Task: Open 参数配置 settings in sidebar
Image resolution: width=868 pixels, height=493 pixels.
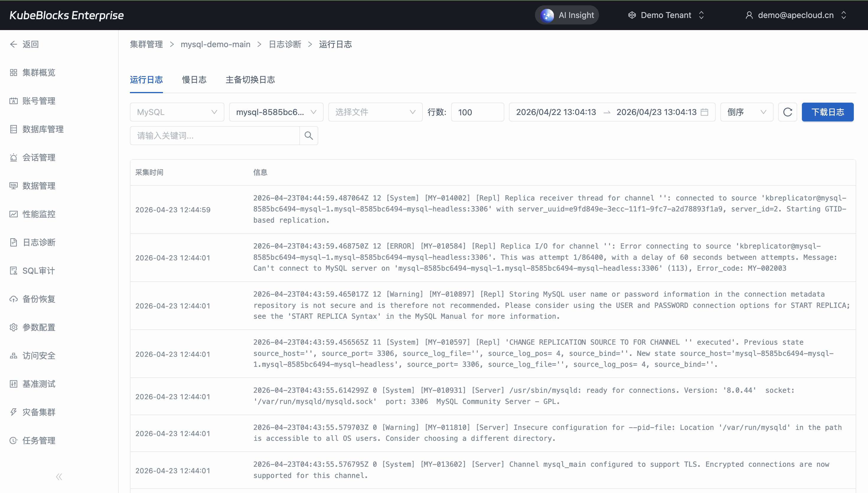Action: [39, 327]
